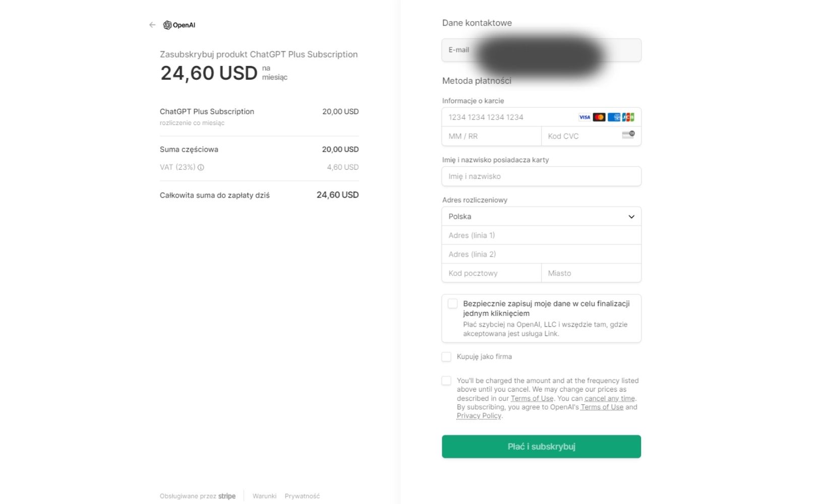Click the card number input field
Viewport: 817px width, 504px height.
[x=504, y=117]
